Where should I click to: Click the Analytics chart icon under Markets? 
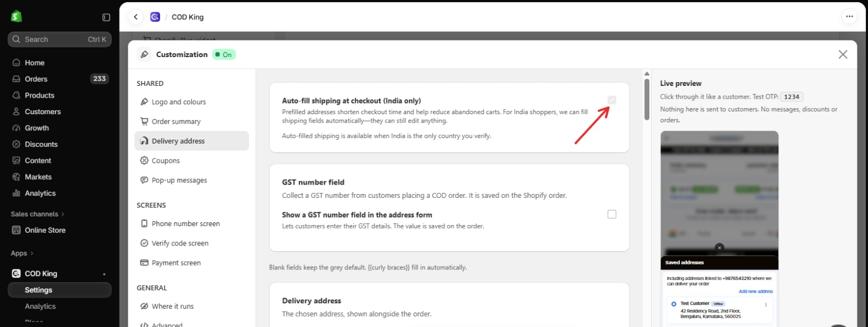click(x=16, y=193)
